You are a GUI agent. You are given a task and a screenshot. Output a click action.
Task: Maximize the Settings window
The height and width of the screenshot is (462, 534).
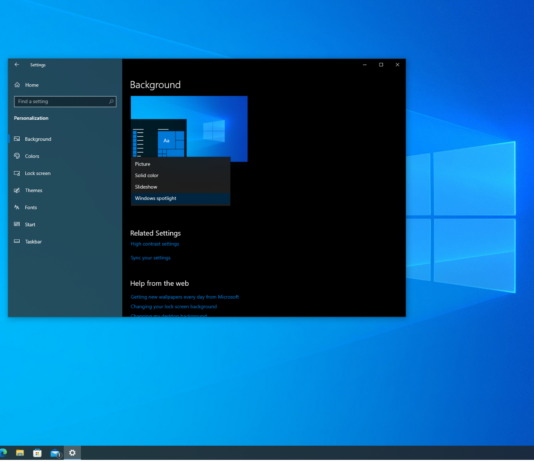[x=381, y=65]
